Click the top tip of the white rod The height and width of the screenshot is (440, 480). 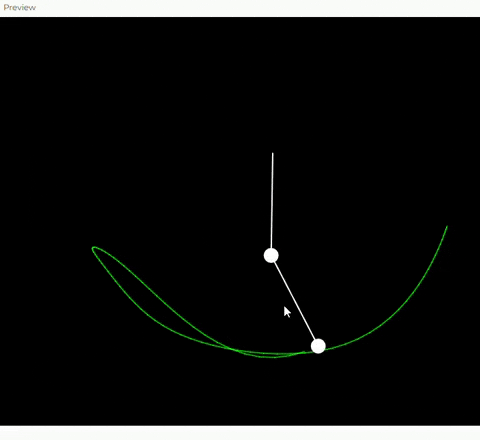coord(273,154)
